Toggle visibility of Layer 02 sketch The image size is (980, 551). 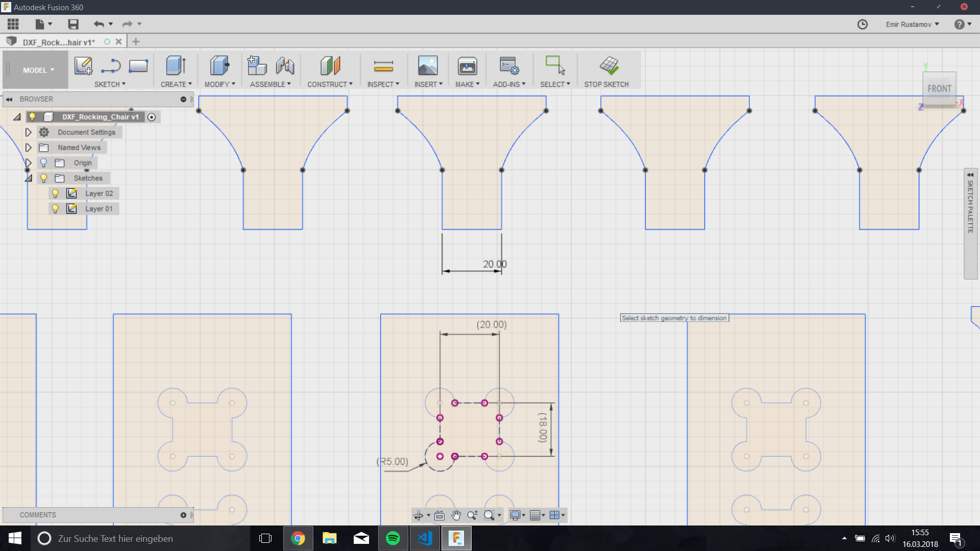(56, 193)
